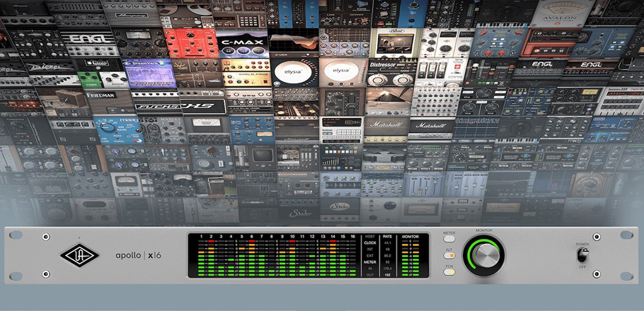This screenshot has height=311, width=644.
Task: Toggle the ALT monitor button
Action: tap(449, 255)
